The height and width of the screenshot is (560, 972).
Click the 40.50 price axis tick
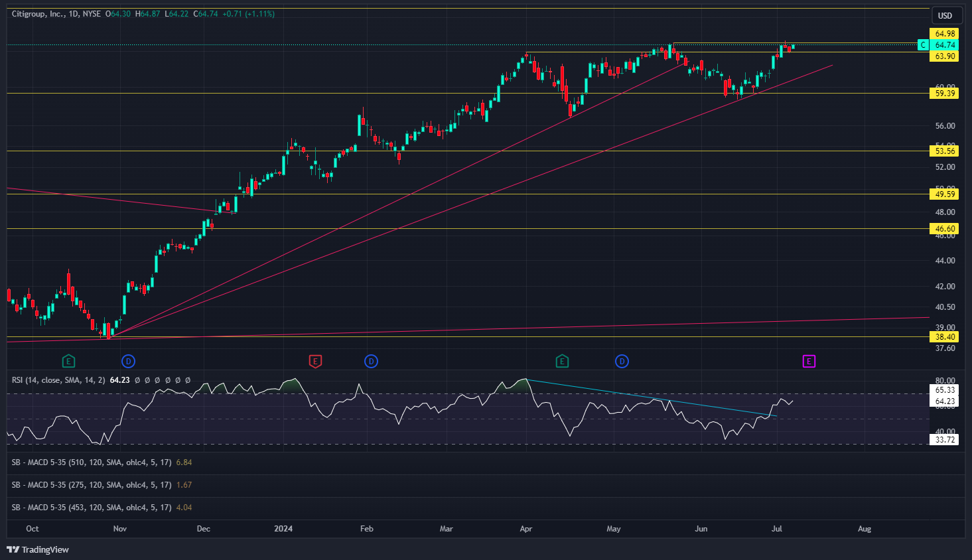[x=945, y=307]
